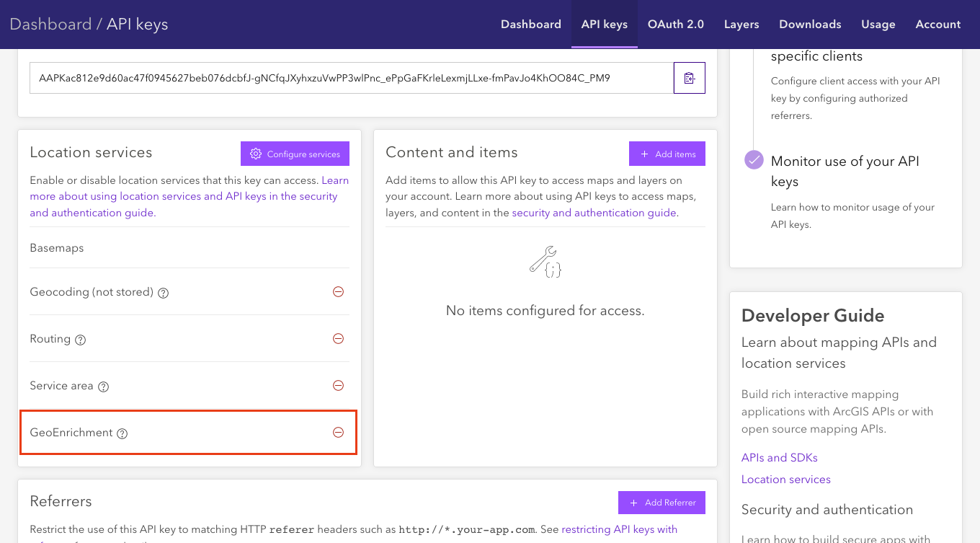The image size is (980, 543).
Task: Click the Geocoding (not stored) label
Action: click(x=92, y=292)
